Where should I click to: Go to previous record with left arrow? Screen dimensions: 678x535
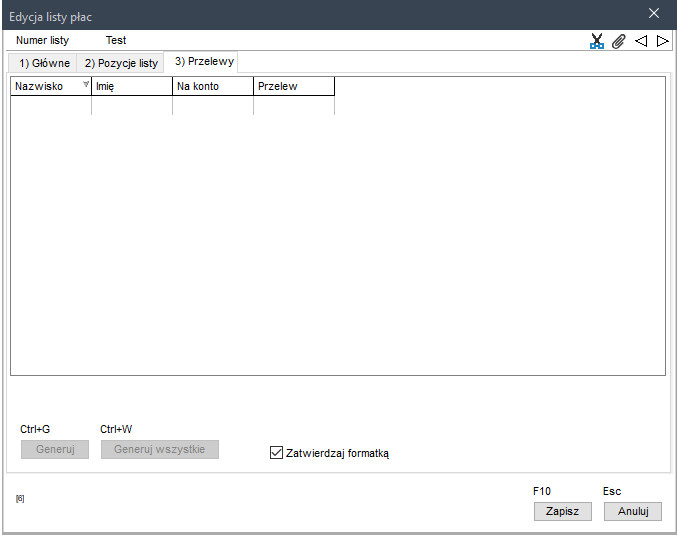(x=641, y=41)
